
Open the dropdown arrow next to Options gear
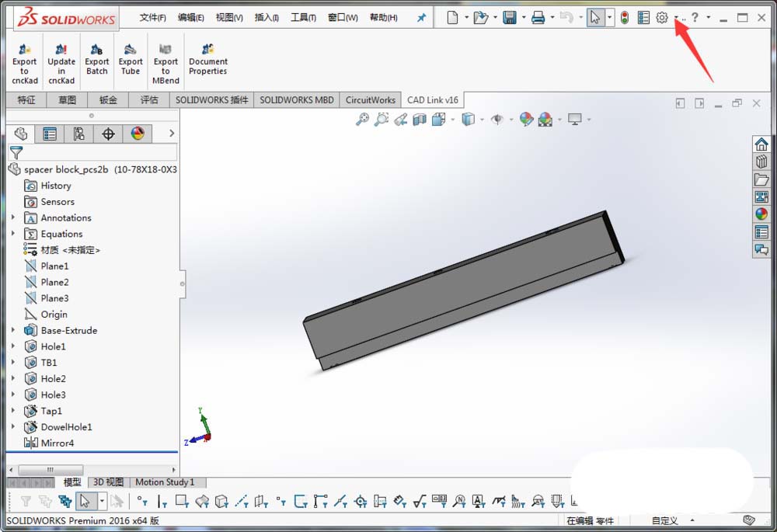pos(675,18)
